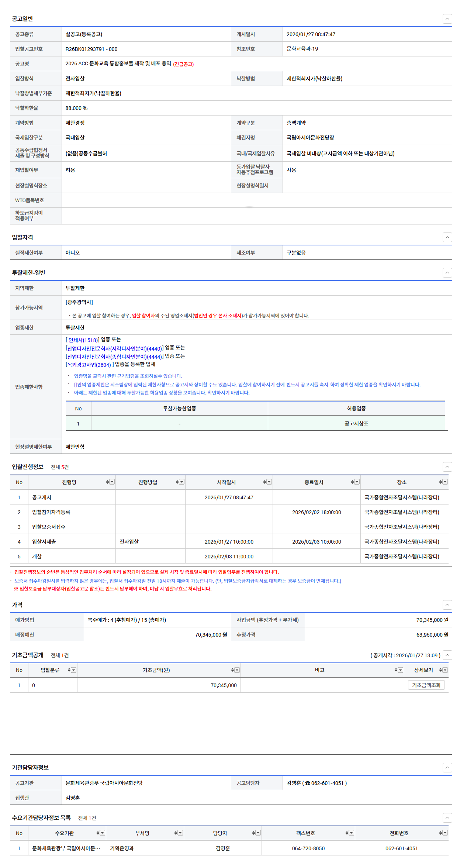Click the 기초금액조회 button
Image resolution: width=460 pixels, height=868 pixels.
click(426, 685)
